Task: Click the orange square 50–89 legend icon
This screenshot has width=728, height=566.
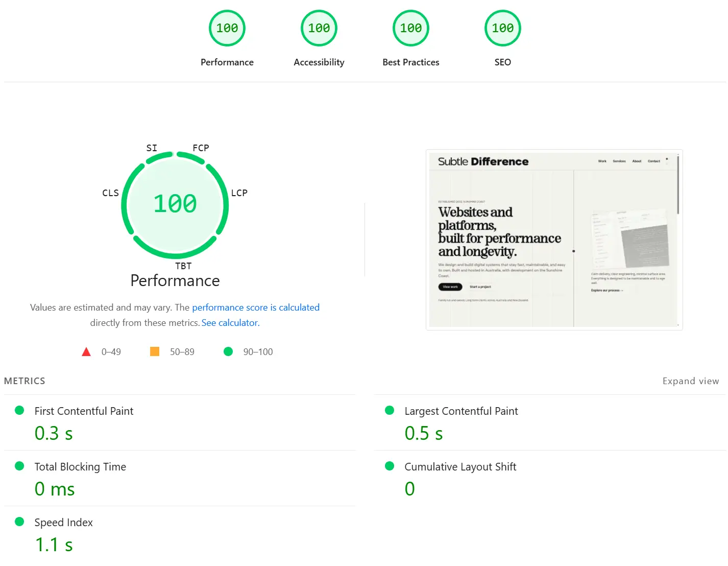Action: (x=155, y=351)
